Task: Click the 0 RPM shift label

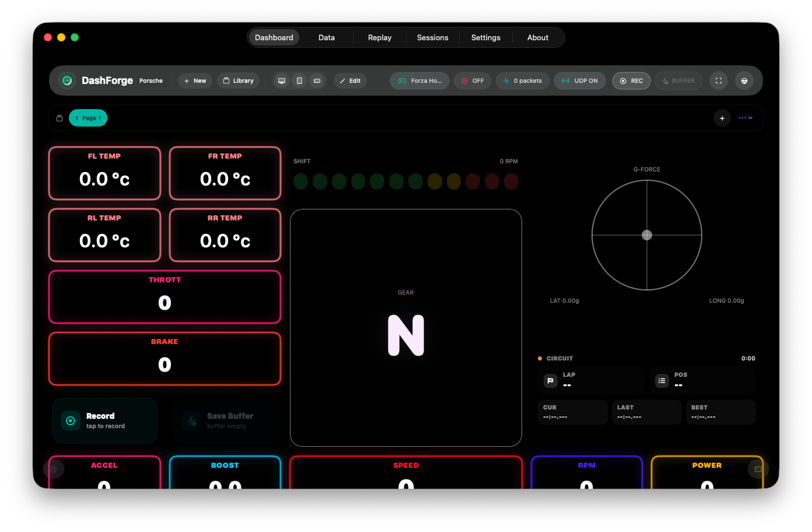Action: (509, 161)
